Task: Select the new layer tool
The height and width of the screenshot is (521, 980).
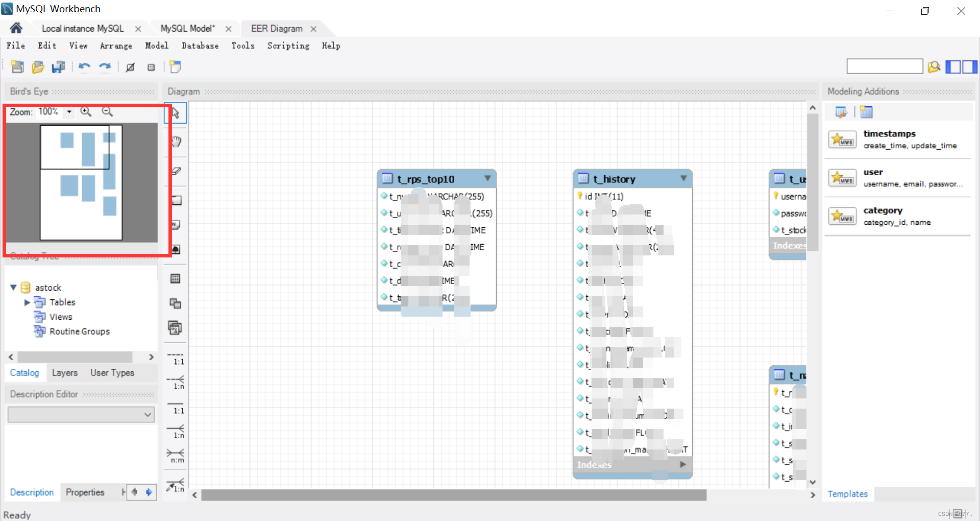Action: [176, 200]
